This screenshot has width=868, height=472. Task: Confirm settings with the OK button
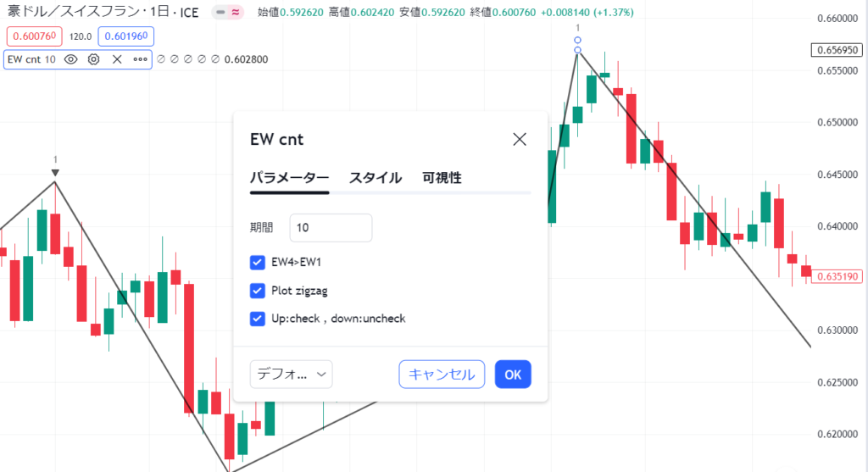(513, 374)
